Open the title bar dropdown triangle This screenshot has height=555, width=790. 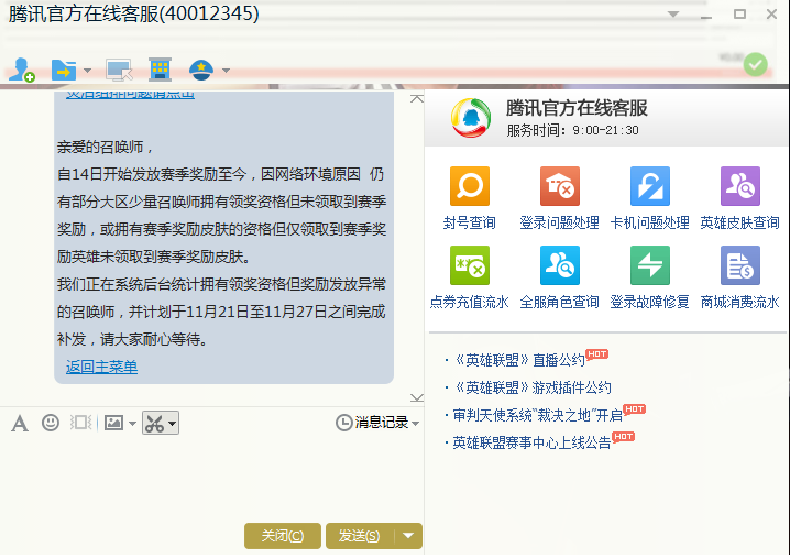point(673,14)
